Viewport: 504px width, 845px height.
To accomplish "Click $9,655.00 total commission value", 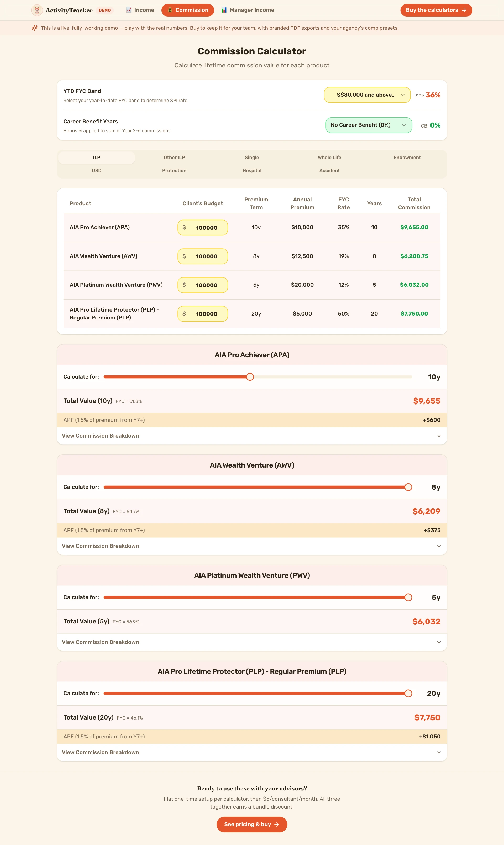I will point(414,227).
